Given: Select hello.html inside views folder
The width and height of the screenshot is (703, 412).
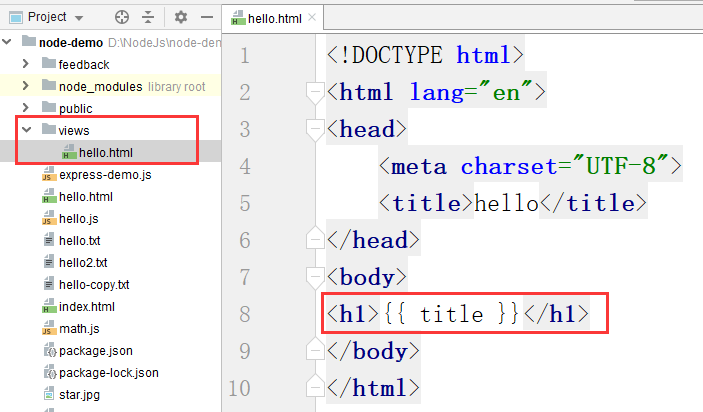Looking at the screenshot, I should tap(106, 153).
